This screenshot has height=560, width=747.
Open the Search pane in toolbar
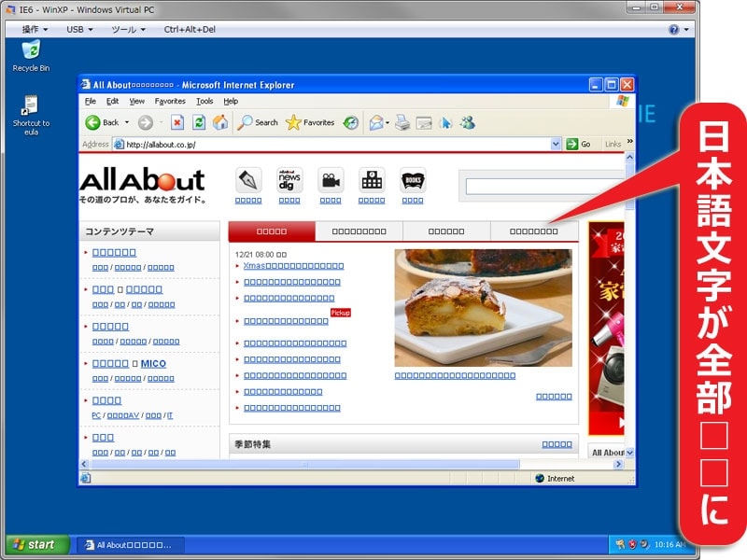point(257,122)
